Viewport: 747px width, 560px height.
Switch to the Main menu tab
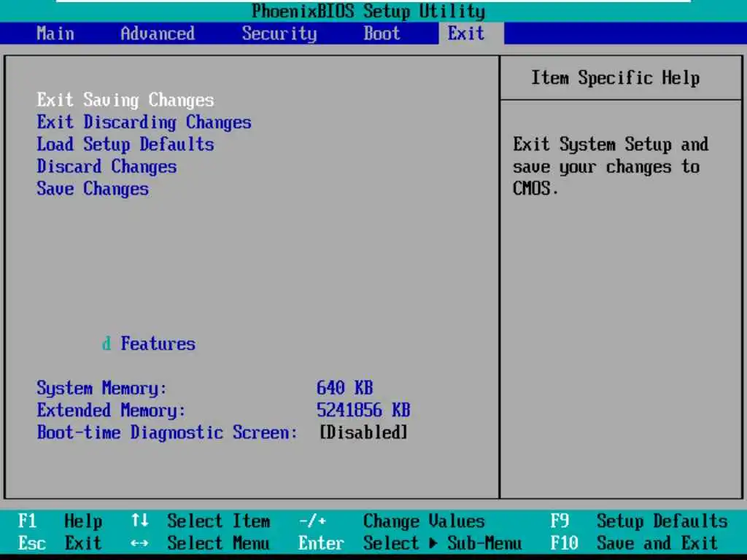[x=55, y=34]
